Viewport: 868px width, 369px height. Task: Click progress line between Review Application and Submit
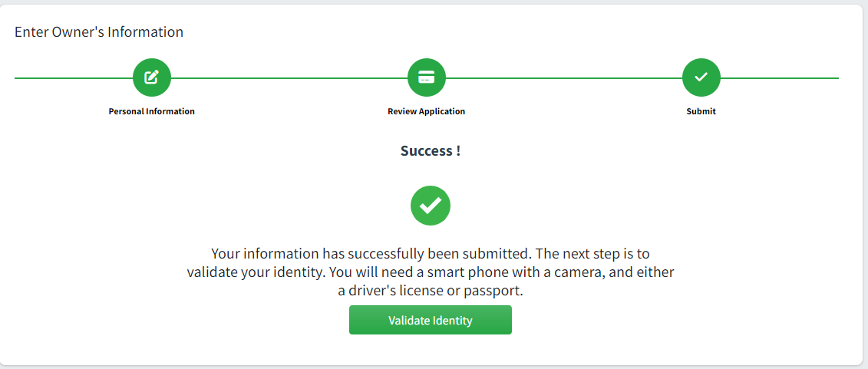563,78
